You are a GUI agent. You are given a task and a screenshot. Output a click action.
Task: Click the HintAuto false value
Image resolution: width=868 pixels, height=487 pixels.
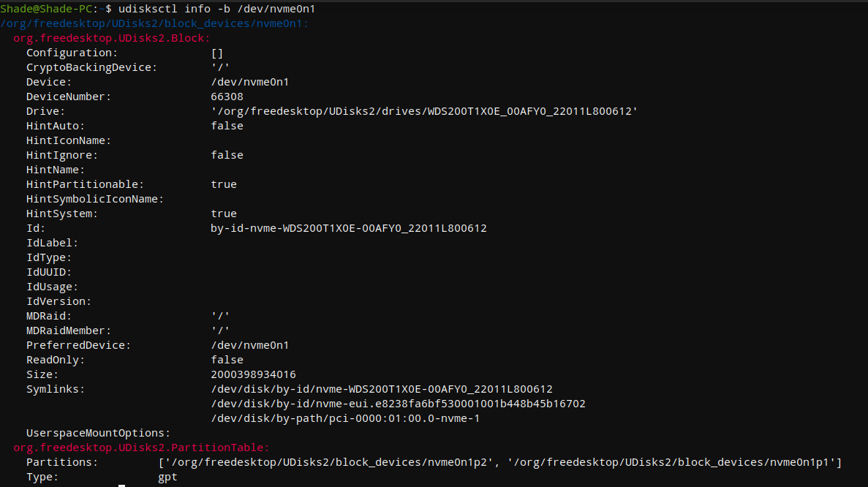[227, 125]
